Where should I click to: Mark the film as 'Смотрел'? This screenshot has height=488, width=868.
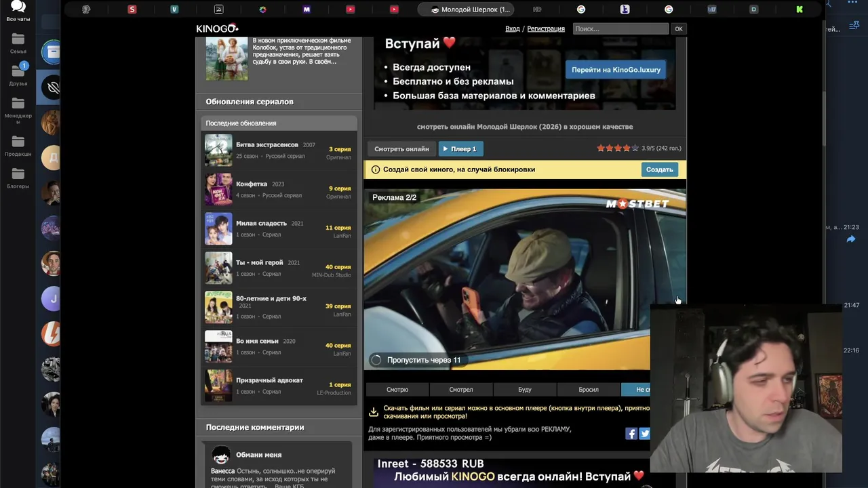[461, 390]
